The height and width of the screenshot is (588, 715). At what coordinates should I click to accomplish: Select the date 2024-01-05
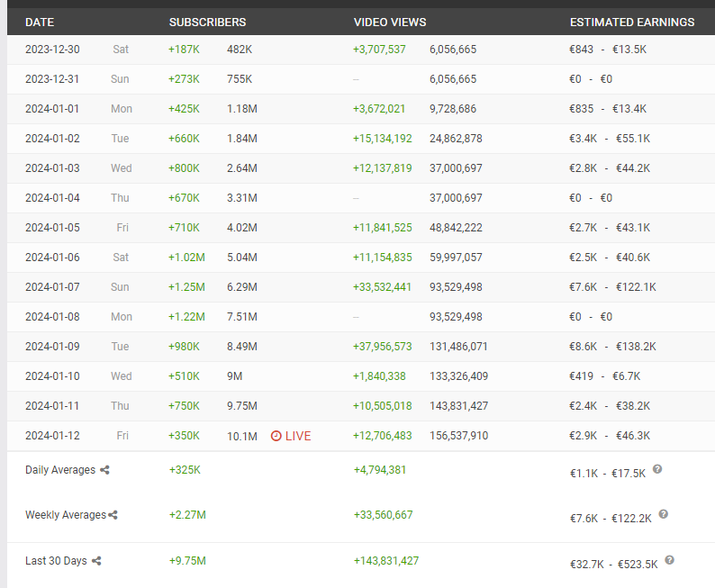click(52, 227)
